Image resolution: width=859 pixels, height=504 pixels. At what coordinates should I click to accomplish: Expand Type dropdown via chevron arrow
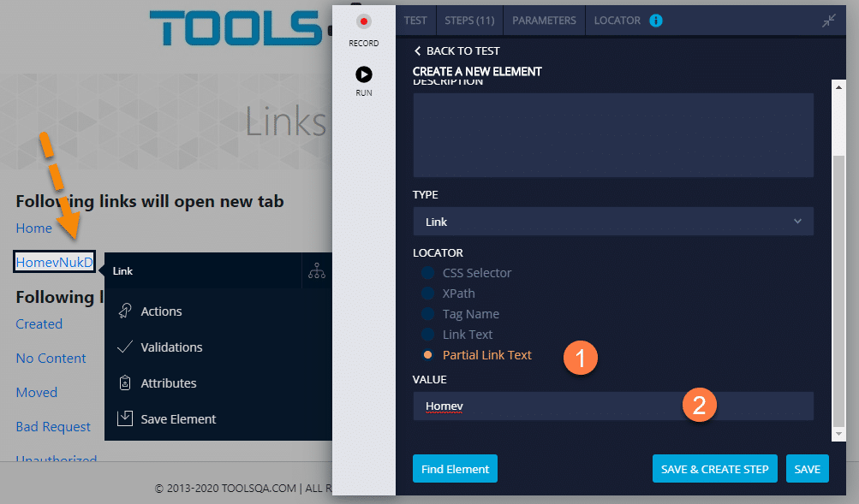(797, 221)
